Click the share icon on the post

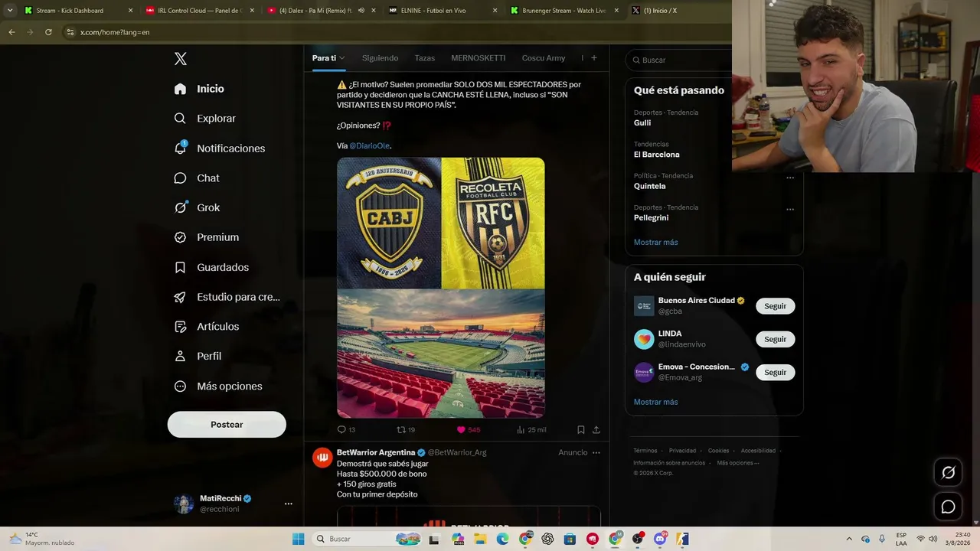(596, 430)
